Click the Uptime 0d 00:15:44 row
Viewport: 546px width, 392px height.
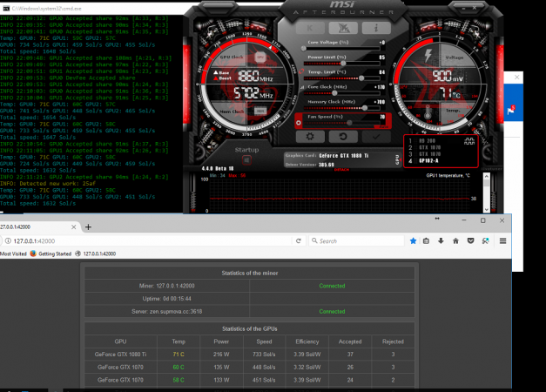pyautogui.click(x=249, y=299)
